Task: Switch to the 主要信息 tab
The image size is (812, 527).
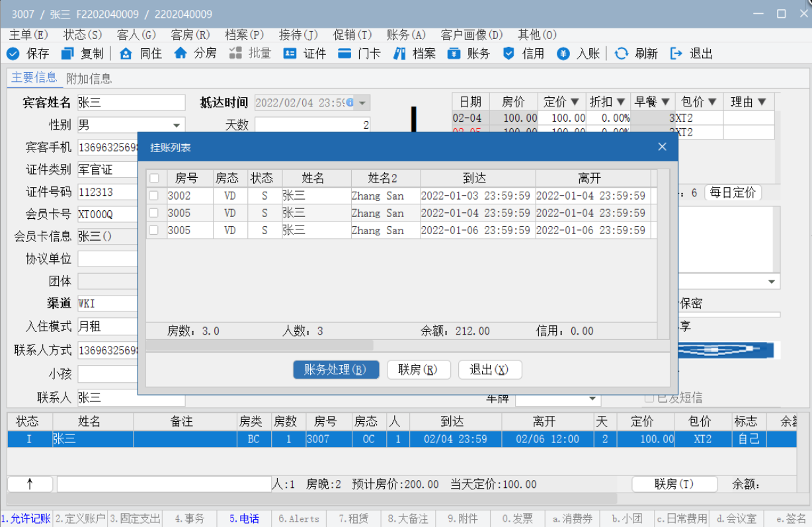Action: pyautogui.click(x=34, y=78)
